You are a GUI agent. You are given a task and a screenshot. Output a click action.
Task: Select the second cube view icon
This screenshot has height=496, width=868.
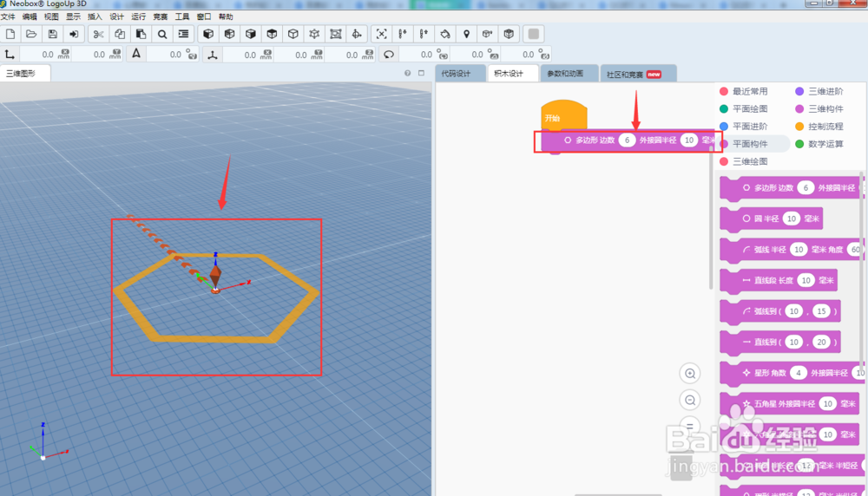[229, 35]
